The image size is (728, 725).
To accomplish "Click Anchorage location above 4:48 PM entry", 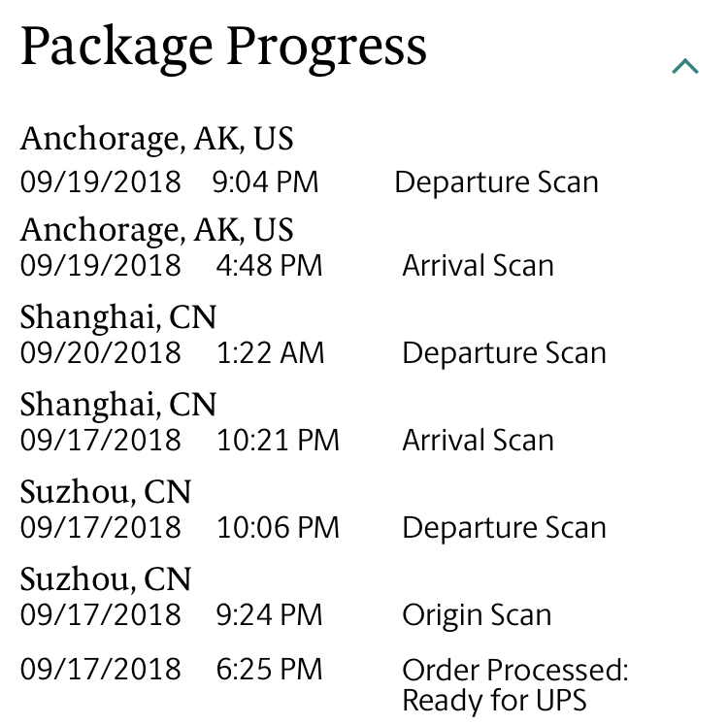I will [x=156, y=230].
